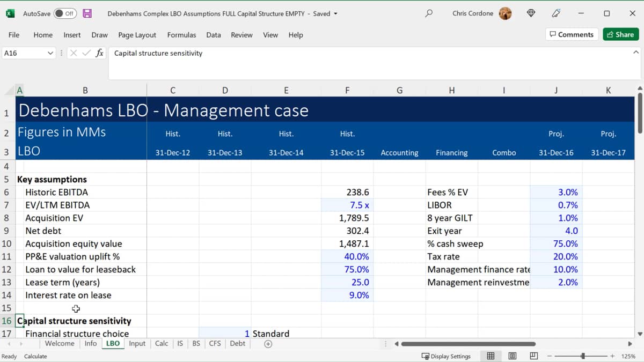Click the Acquisition EV value 1,789.5

click(x=347, y=218)
